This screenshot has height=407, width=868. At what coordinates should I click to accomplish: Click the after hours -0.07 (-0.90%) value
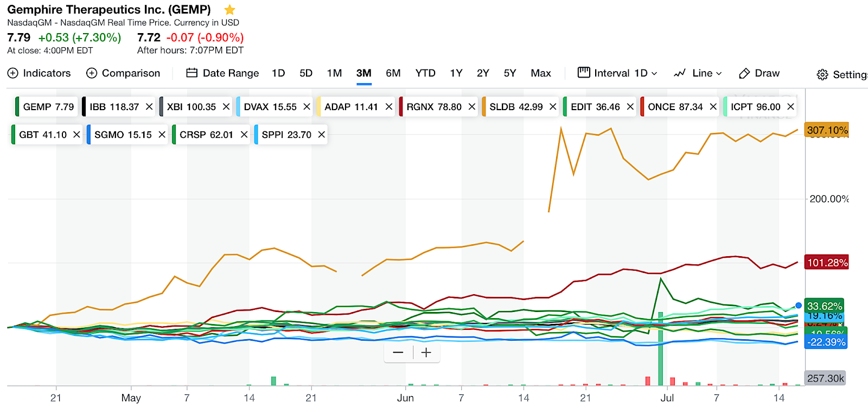click(x=205, y=37)
